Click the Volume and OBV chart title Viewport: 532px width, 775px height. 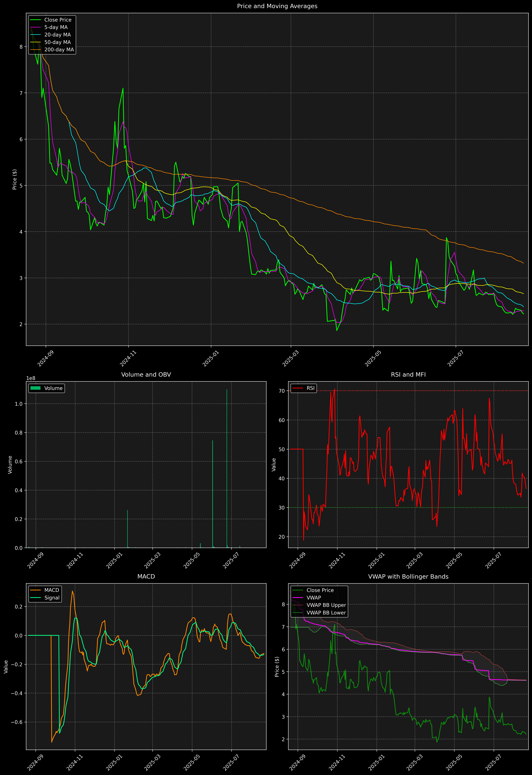pyautogui.click(x=146, y=374)
